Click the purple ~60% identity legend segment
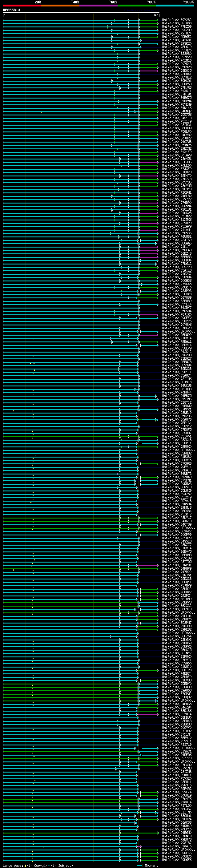The image size is (197, 868). click(x=99, y=6)
